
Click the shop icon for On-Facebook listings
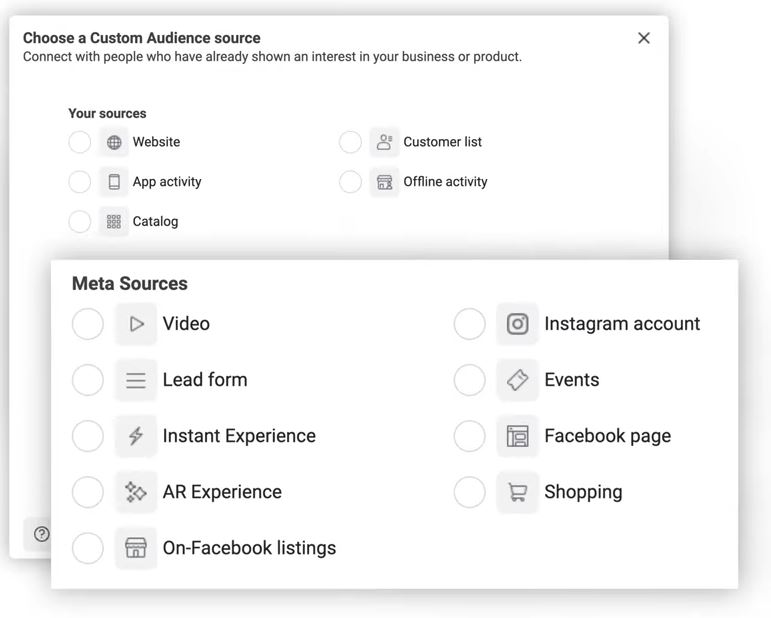click(x=136, y=548)
